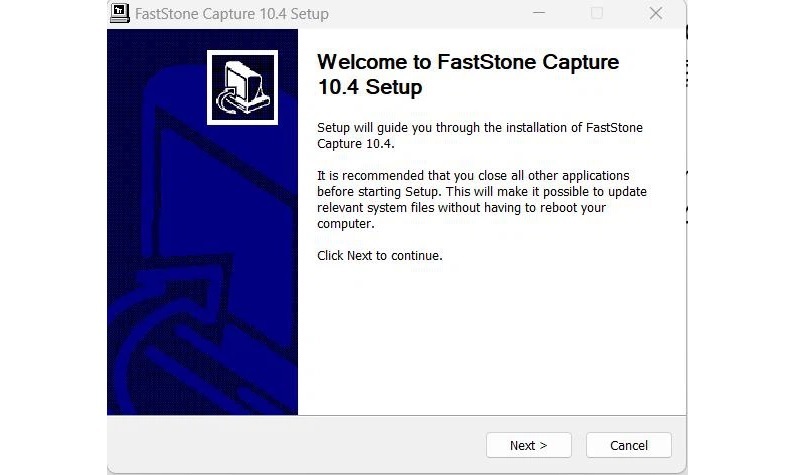The height and width of the screenshot is (475, 800).
Task: Minimize the Setup window
Action: coord(539,14)
